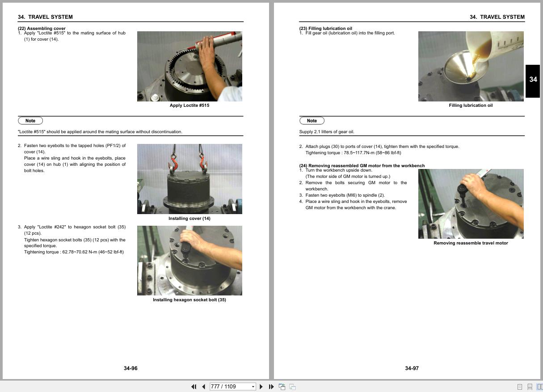
Task: Click the previous view icon
Action: tap(282, 387)
